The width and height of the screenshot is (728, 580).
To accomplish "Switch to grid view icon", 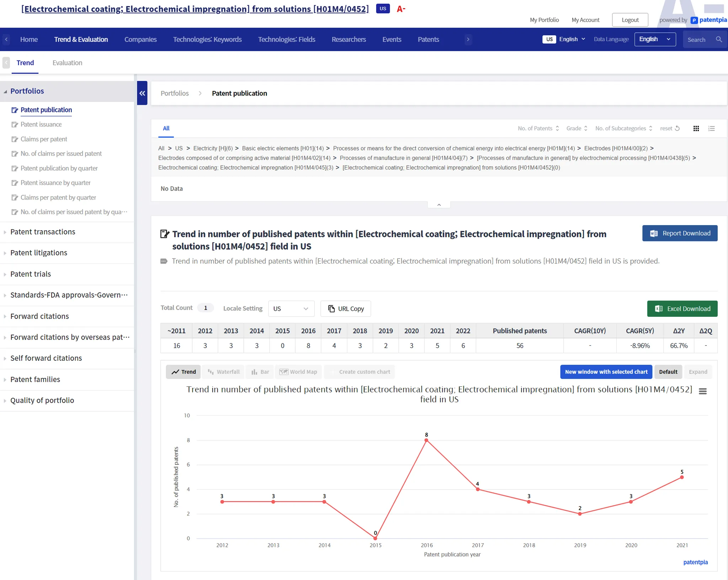I will [696, 129].
